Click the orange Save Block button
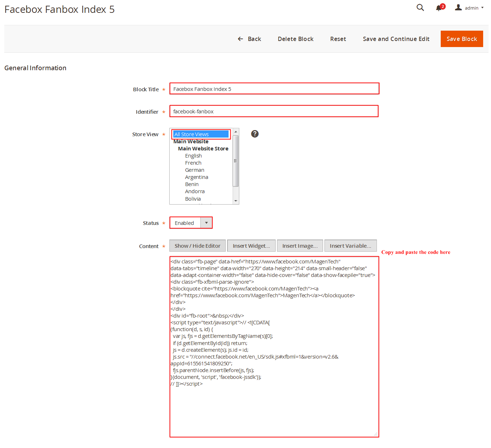 (462, 39)
